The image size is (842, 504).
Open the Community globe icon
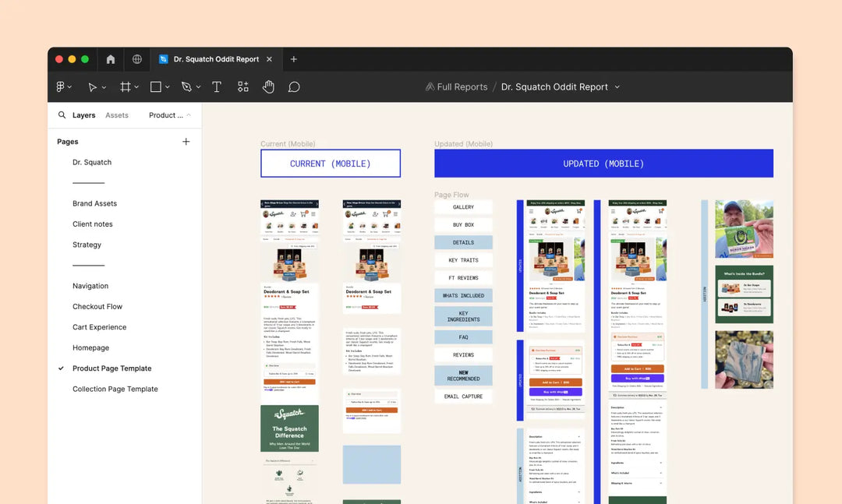pos(137,59)
